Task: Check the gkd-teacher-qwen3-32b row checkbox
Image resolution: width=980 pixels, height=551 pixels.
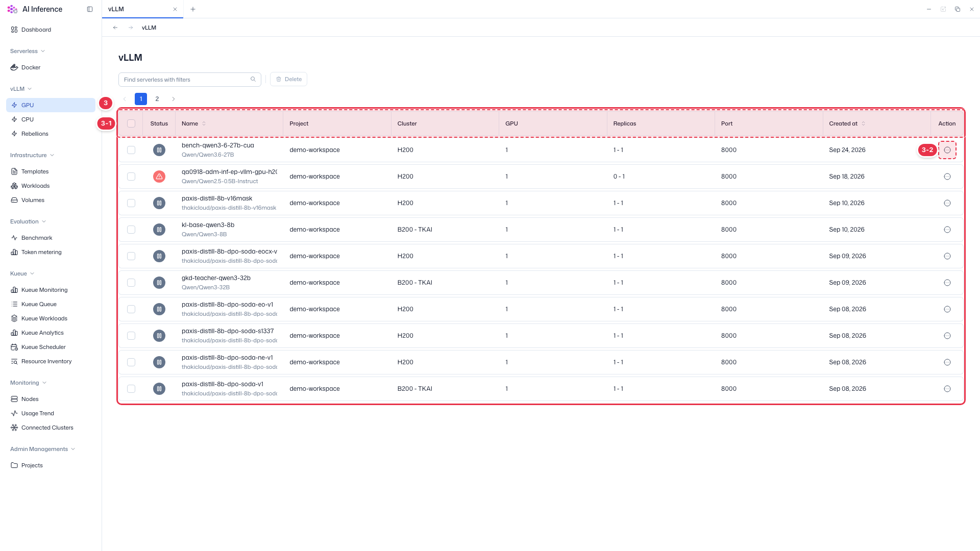Action: [131, 283]
